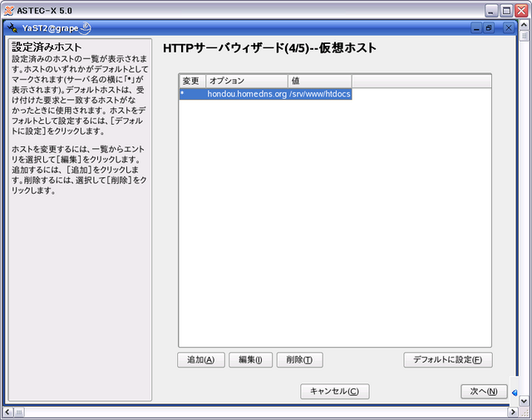Click the 編集(I) edit button
Viewport: 532px width, 420px height.
tap(250, 360)
